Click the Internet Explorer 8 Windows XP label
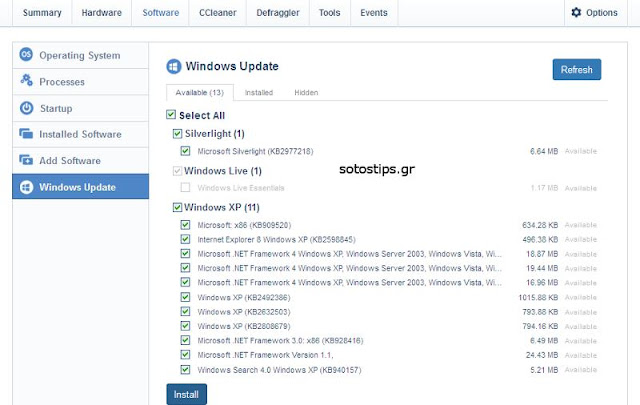Screen dimensions: 640x405 (276, 240)
